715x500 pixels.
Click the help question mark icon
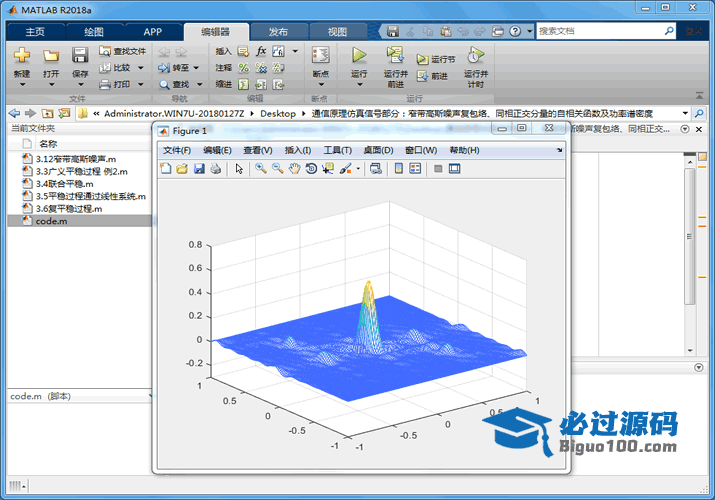(x=515, y=31)
